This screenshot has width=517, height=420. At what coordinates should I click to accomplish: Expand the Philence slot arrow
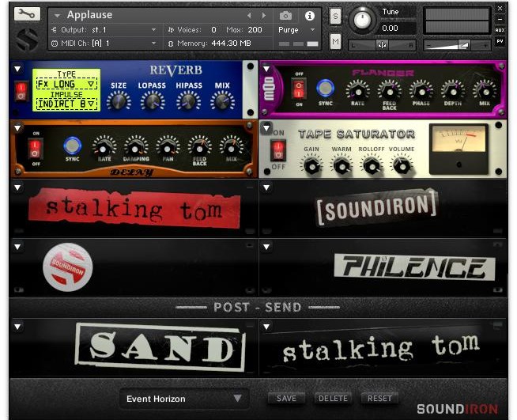pyautogui.click(x=266, y=247)
